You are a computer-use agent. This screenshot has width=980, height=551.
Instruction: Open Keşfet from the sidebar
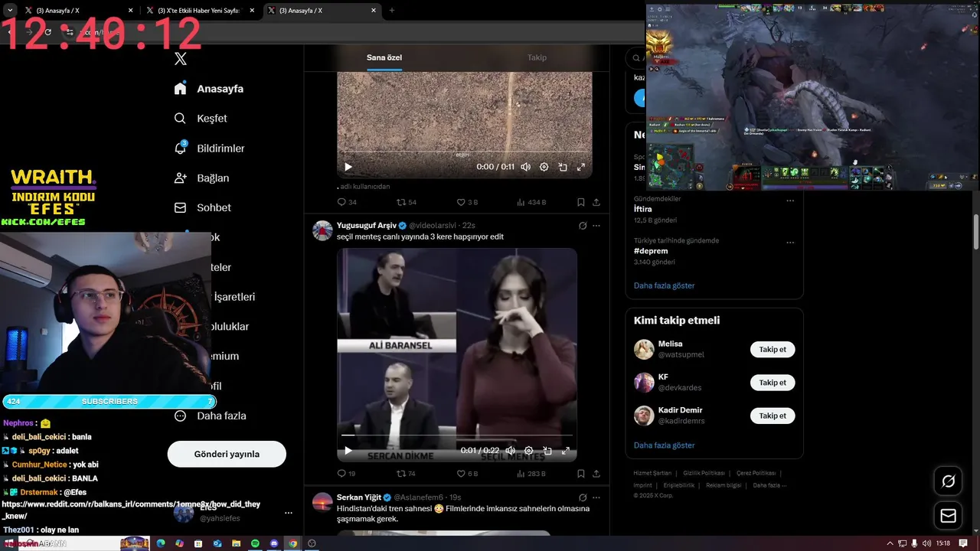pos(201,119)
